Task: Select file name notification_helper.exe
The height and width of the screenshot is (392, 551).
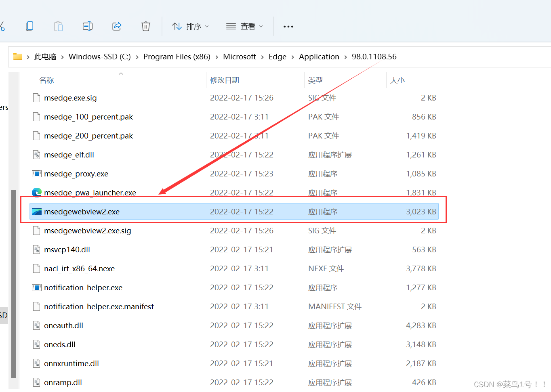Action: point(83,287)
